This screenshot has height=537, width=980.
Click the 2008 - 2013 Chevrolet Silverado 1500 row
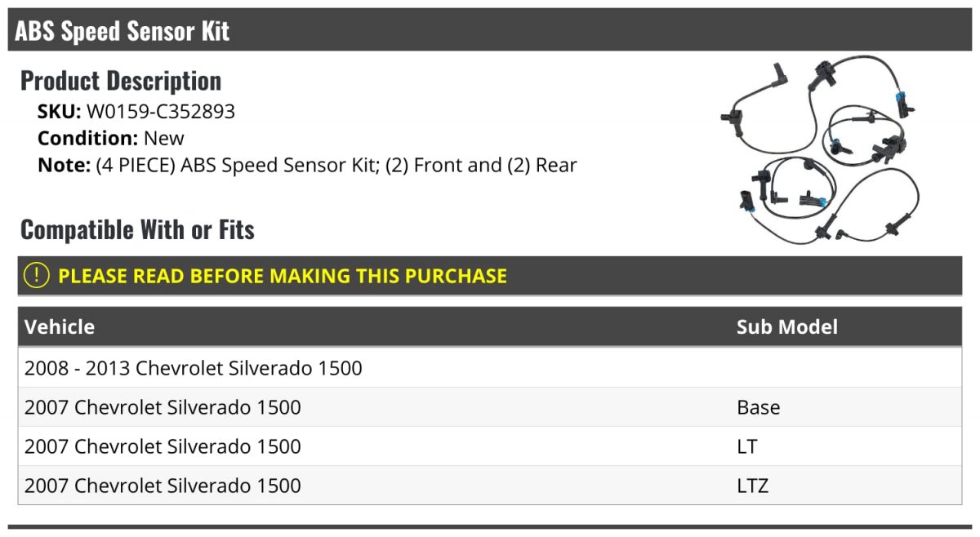point(490,368)
